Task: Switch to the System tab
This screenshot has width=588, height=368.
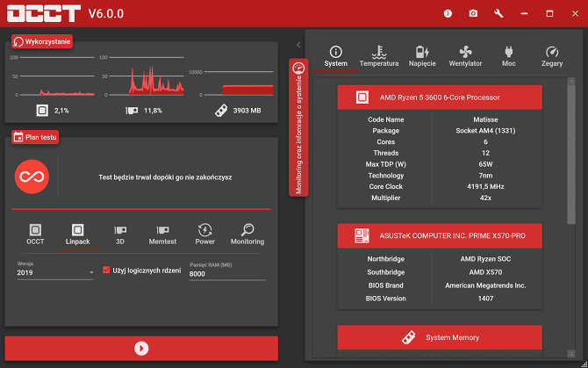Action: pyautogui.click(x=335, y=56)
